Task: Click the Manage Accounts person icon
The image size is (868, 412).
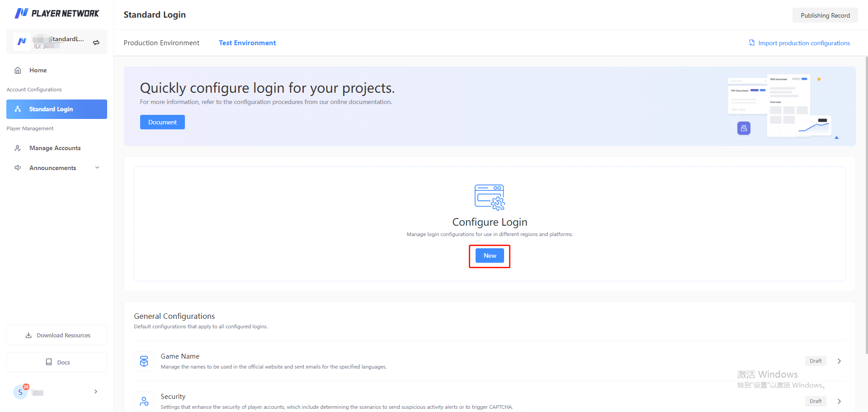Action: (18, 148)
